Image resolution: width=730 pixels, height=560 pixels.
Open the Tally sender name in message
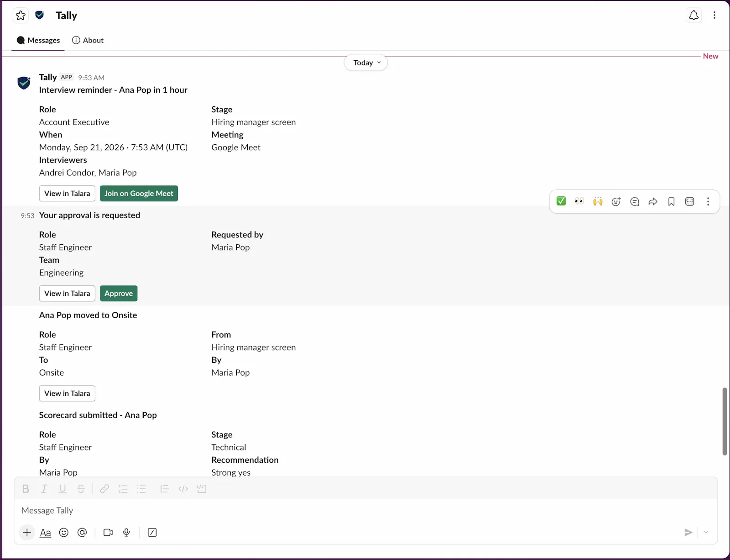(48, 77)
